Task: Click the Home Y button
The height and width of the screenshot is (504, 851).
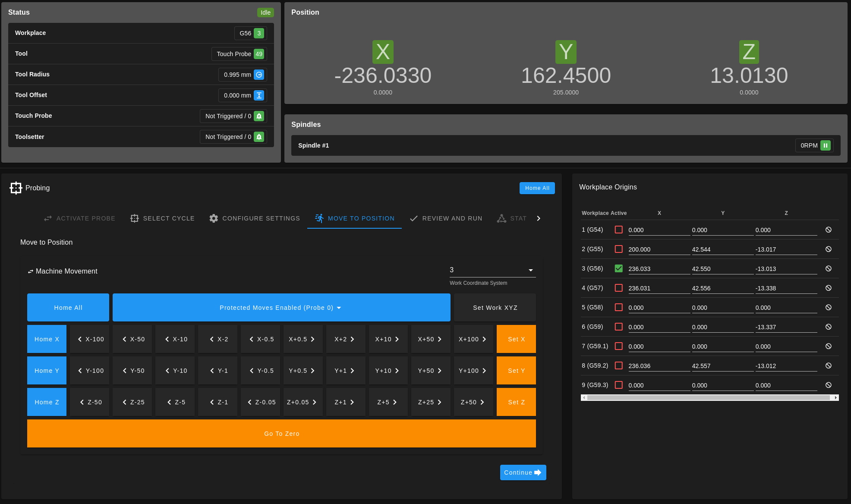Action: pos(47,371)
